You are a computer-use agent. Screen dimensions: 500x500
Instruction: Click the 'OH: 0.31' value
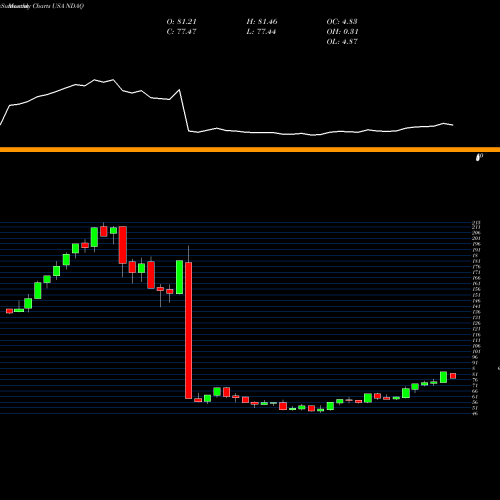[342, 32]
